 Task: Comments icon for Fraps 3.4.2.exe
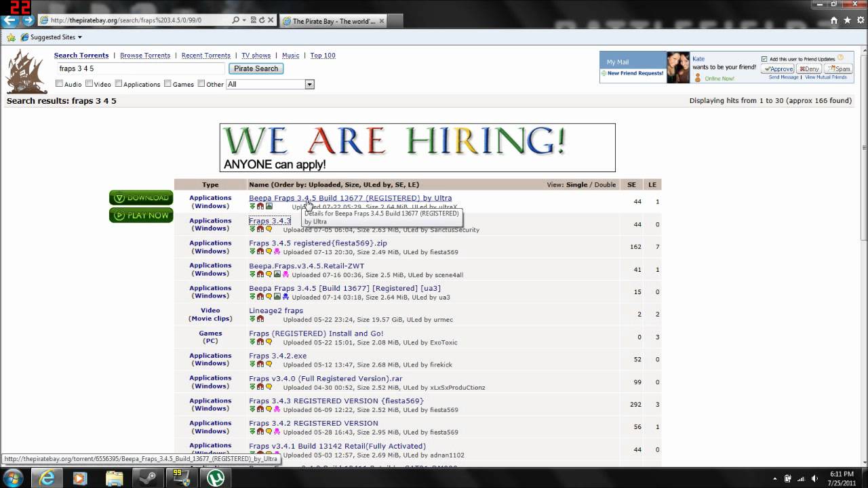(x=269, y=364)
